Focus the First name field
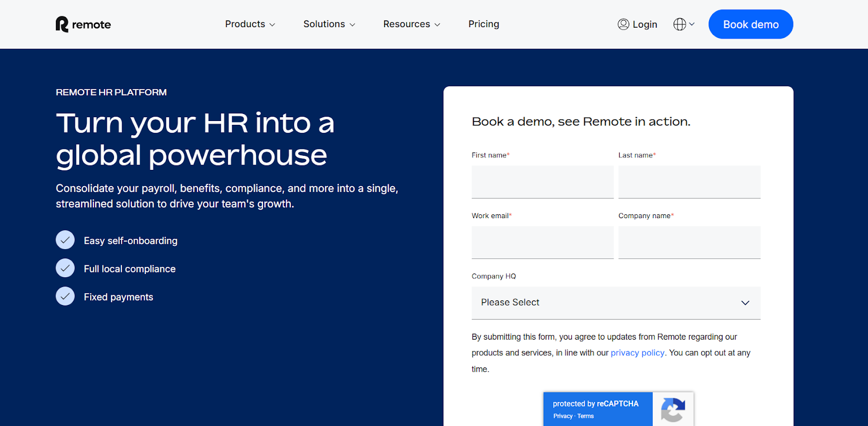 click(542, 182)
